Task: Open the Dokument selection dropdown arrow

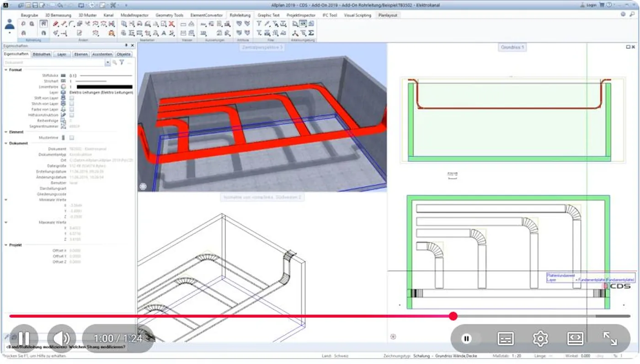Action: tap(108, 63)
